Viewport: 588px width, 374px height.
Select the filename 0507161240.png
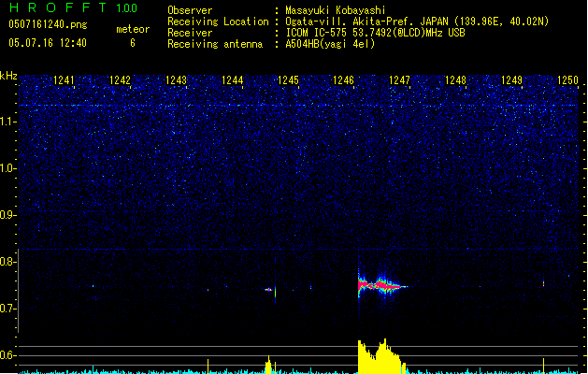(x=48, y=24)
